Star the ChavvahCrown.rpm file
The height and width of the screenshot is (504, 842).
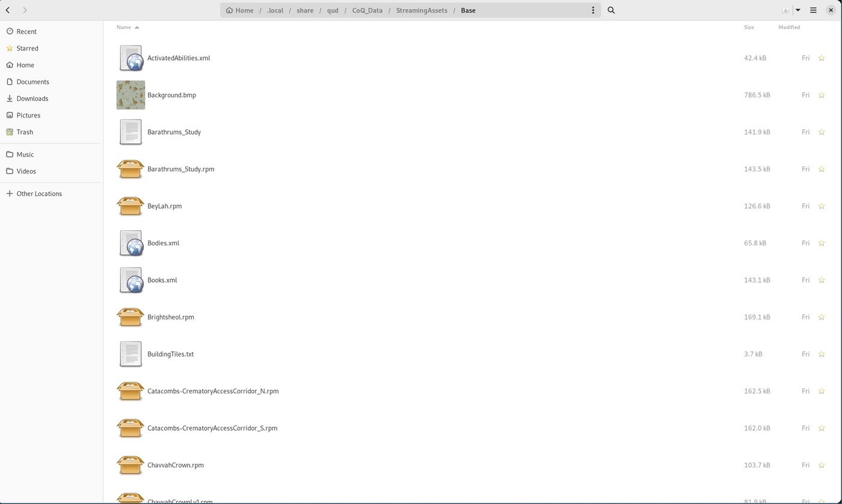(822, 465)
